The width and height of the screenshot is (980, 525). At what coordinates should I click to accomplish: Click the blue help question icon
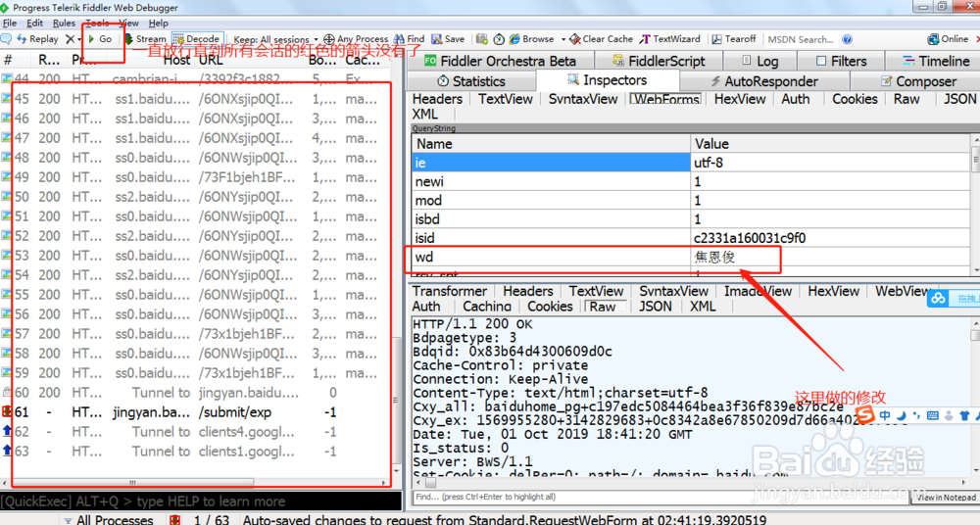pyautogui.click(x=847, y=39)
